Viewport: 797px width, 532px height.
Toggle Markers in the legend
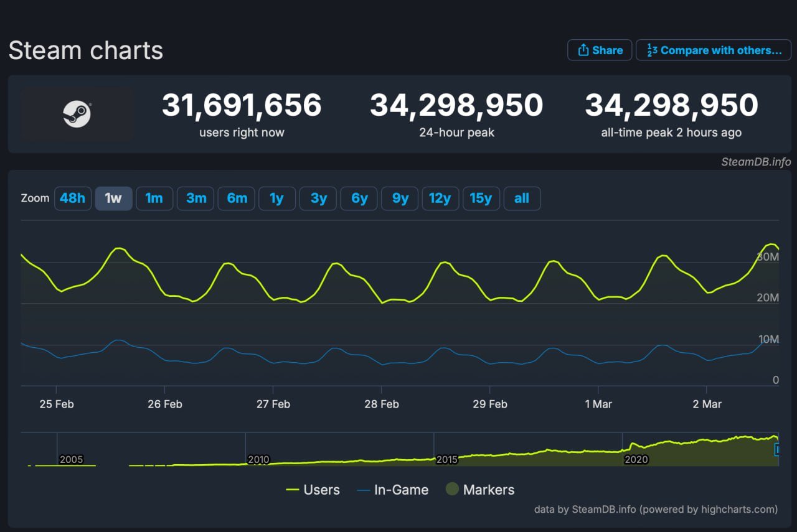click(x=480, y=490)
